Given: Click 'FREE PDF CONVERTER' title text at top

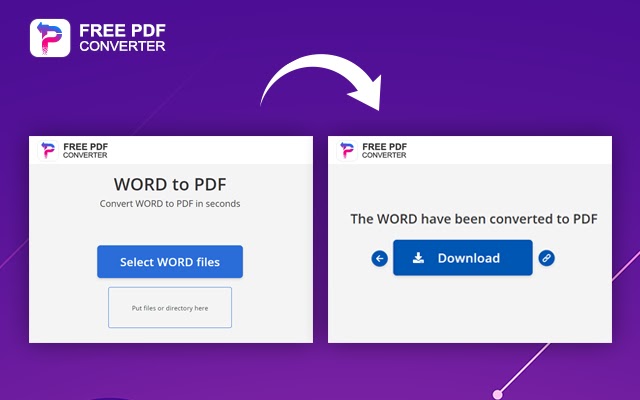Looking at the screenshot, I should 122,38.
